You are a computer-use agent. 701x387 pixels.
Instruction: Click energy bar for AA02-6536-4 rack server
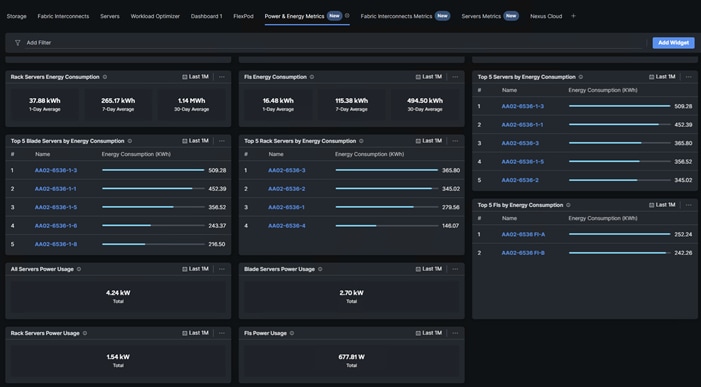tap(387, 226)
